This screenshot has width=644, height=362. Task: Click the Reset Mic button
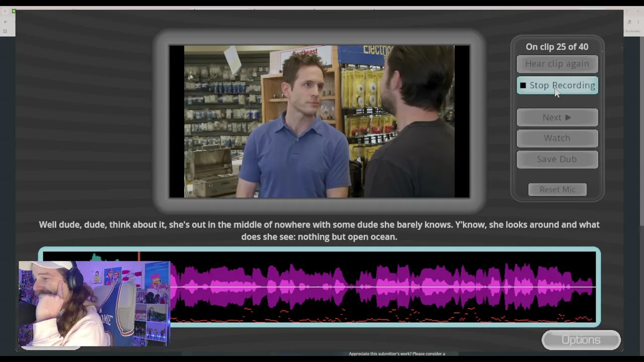coord(557,190)
